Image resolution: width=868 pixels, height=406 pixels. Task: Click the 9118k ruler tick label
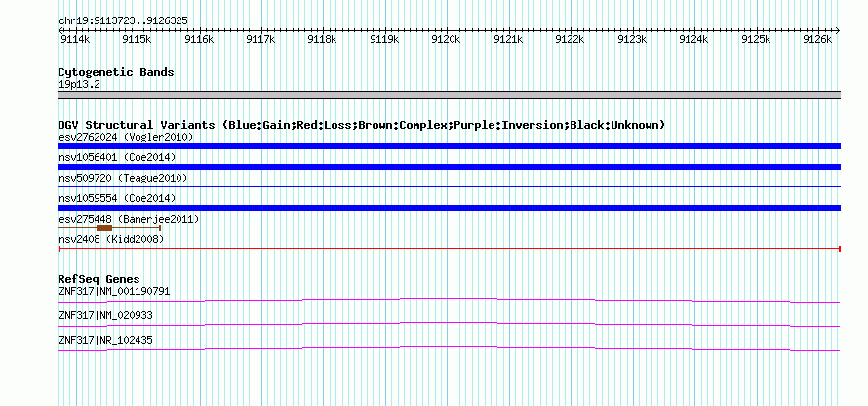322,39
